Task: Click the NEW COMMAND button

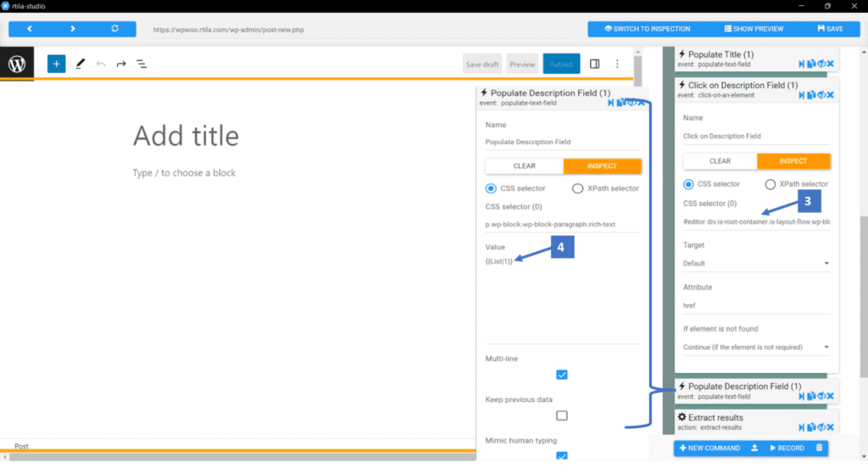Action: (x=709, y=448)
